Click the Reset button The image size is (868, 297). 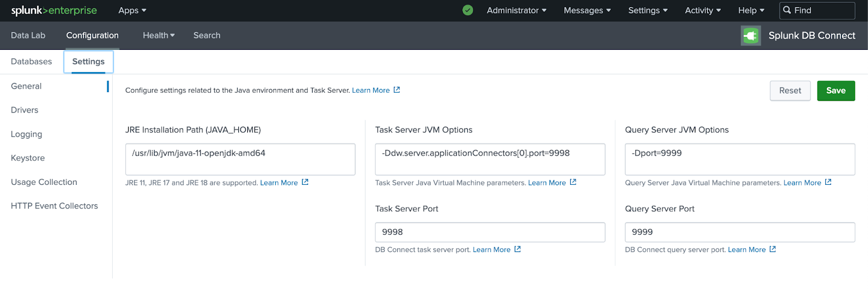tap(790, 91)
